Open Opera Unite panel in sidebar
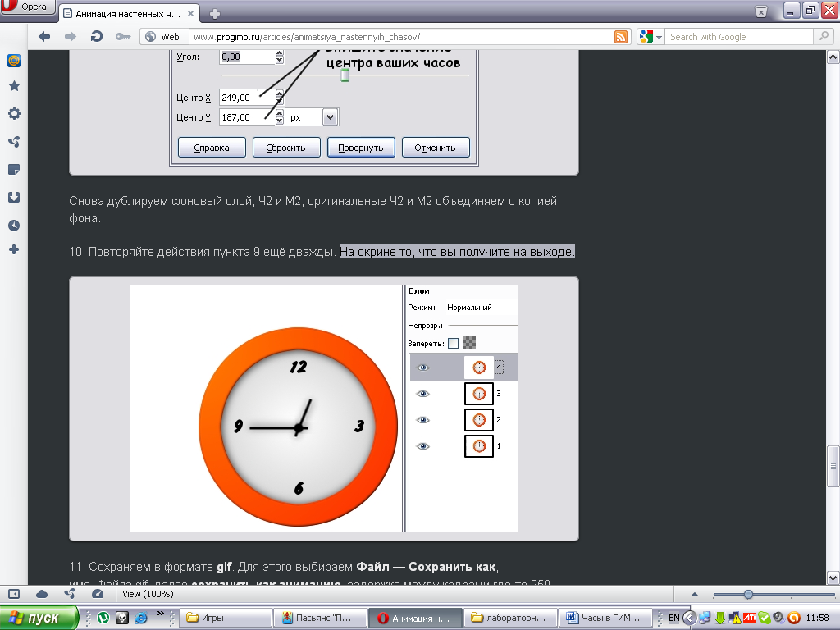The image size is (840, 630). click(14, 141)
